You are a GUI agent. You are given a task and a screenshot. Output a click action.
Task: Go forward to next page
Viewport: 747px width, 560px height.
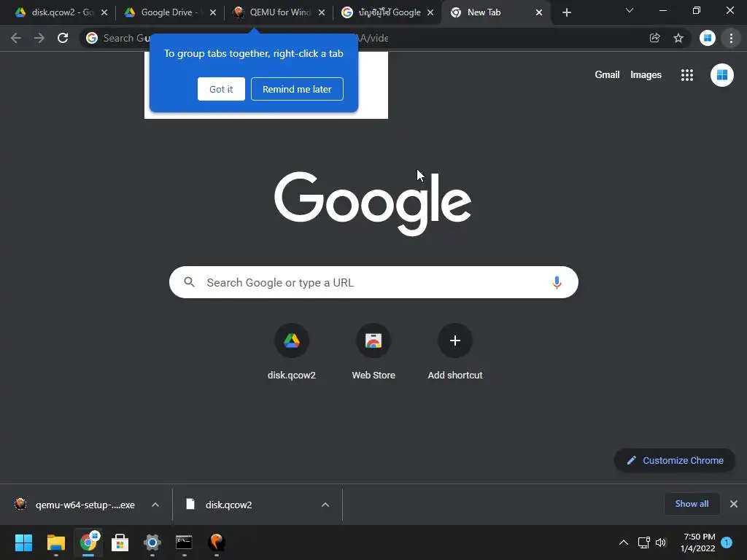[39, 38]
